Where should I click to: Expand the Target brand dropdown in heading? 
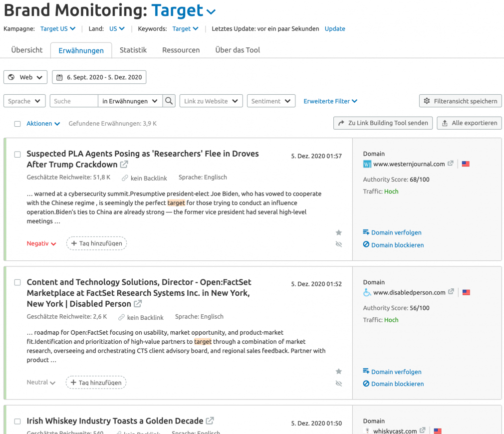pos(184,10)
